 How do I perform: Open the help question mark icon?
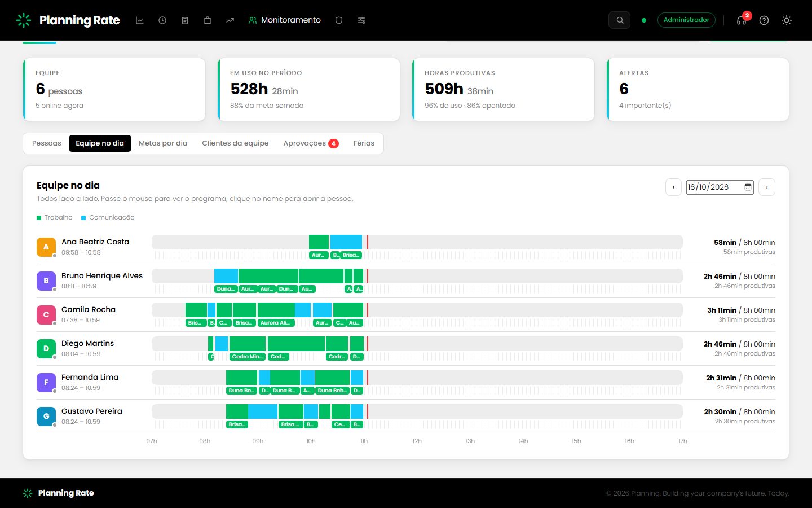[x=764, y=20]
